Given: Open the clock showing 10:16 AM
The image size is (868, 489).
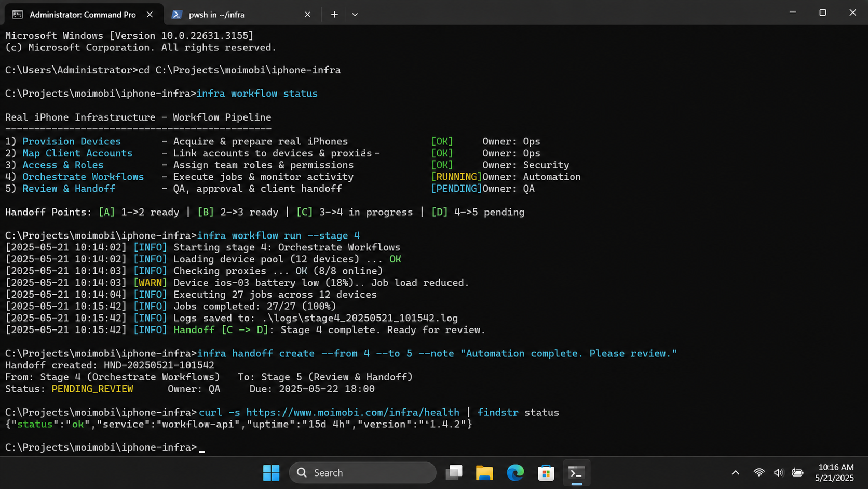Looking at the screenshot, I should click(x=834, y=473).
